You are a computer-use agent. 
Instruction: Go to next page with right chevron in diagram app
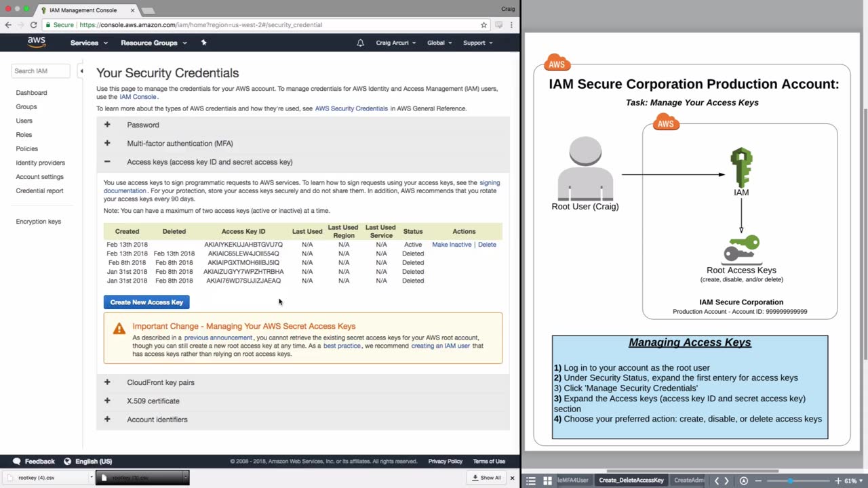pos(727,481)
